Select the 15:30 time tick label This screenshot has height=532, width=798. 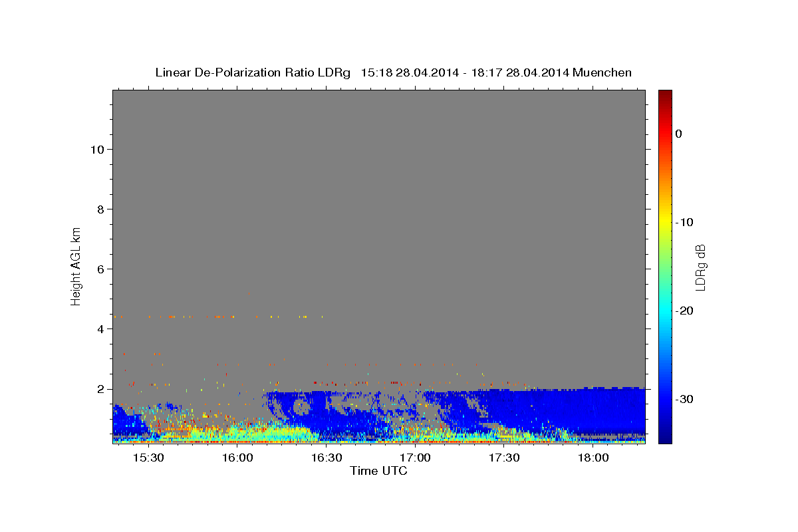[x=148, y=458]
